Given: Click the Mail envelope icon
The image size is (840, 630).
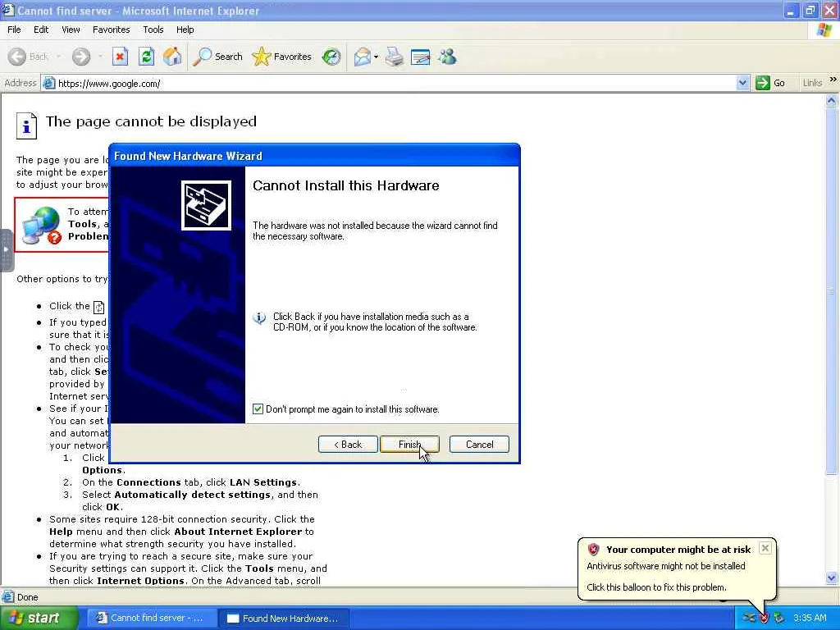Looking at the screenshot, I should click(363, 57).
